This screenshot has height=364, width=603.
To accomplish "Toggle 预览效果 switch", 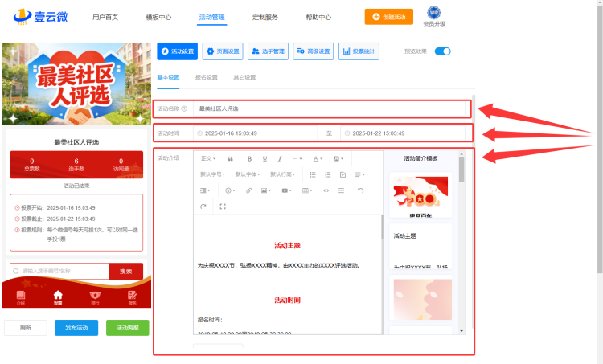I will (442, 51).
